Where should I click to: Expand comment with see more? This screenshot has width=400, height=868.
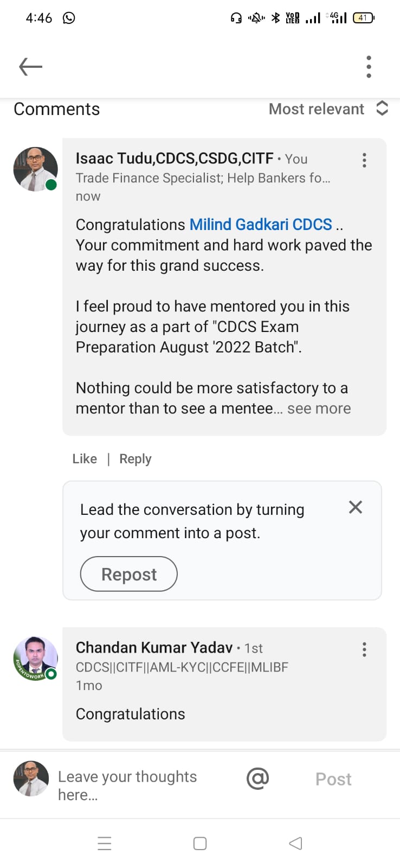pos(319,409)
